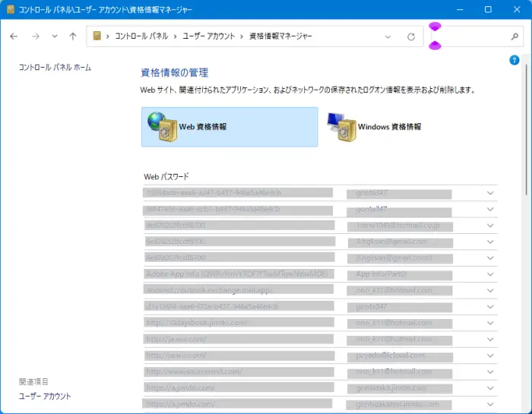The width and height of the screenshot is (532, 414).
Task: Expand the 10394ade credential row
Action: click(490, 193)
